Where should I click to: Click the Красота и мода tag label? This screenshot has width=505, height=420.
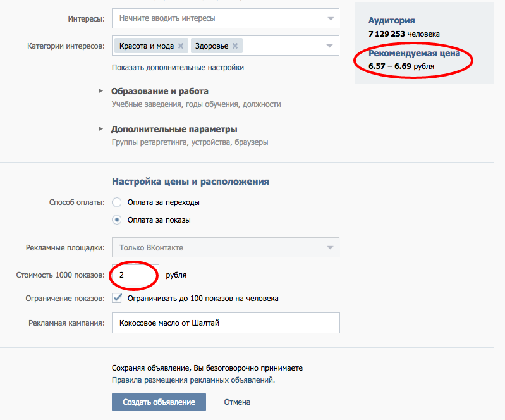146,46
